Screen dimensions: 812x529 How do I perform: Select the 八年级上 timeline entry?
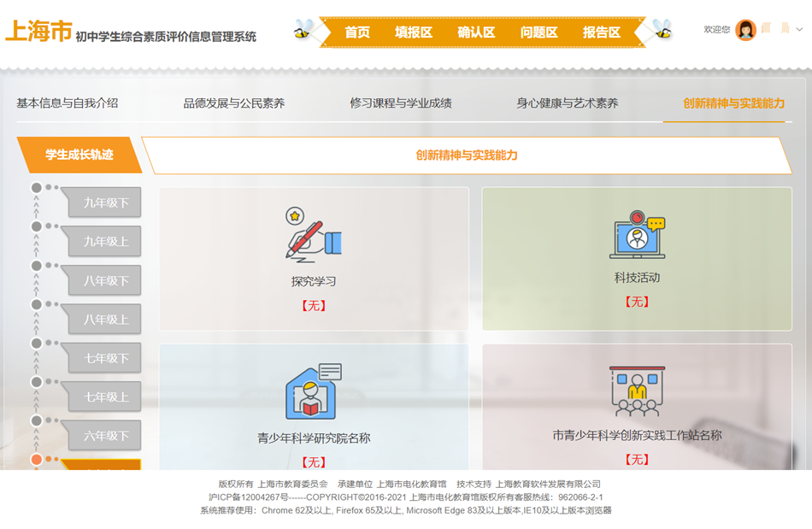[105, 320]
